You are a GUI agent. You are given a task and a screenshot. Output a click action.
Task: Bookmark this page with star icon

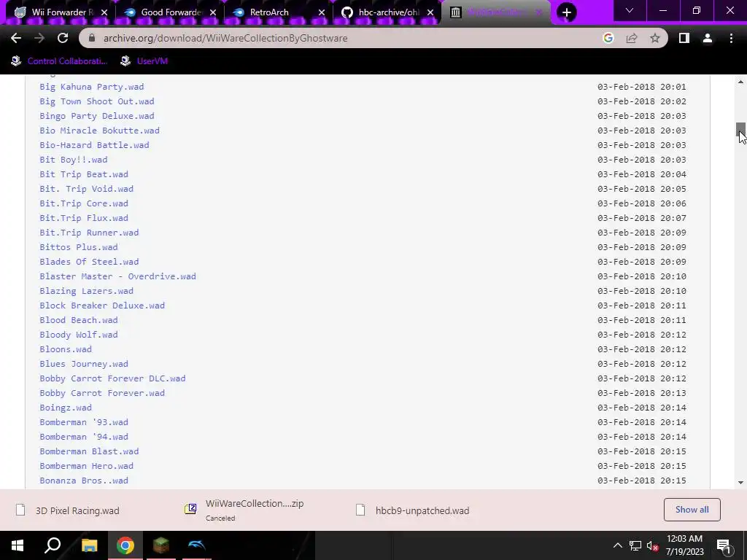coord(655,38)
